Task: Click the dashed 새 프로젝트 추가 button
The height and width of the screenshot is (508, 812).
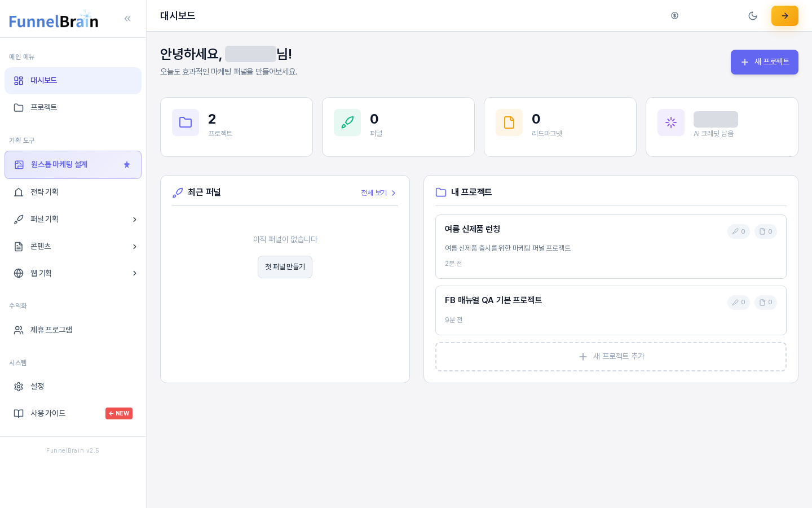Action: click(x=611, y=357)
